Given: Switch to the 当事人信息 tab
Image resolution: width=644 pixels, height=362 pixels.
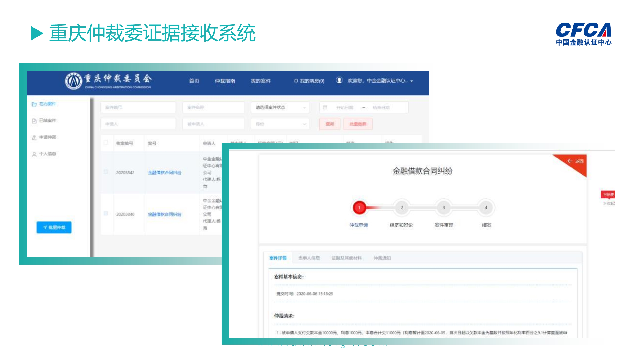Looking at the screenshot, I should click(x=309, y=258).
